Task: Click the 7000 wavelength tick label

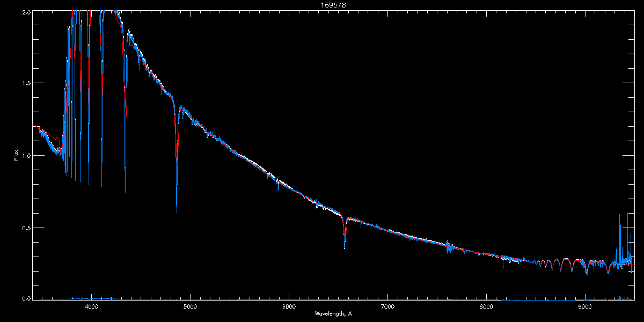Action: tap(387, 306)
